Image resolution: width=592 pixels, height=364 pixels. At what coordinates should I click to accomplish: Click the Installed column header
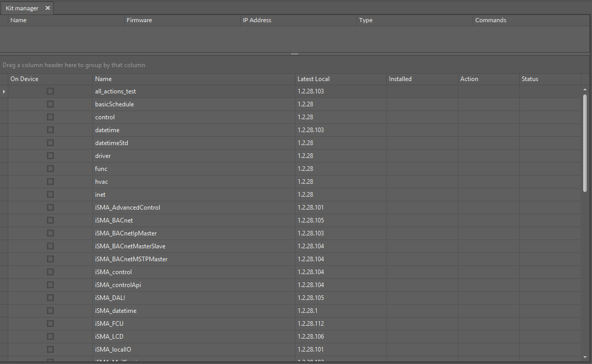400,79
